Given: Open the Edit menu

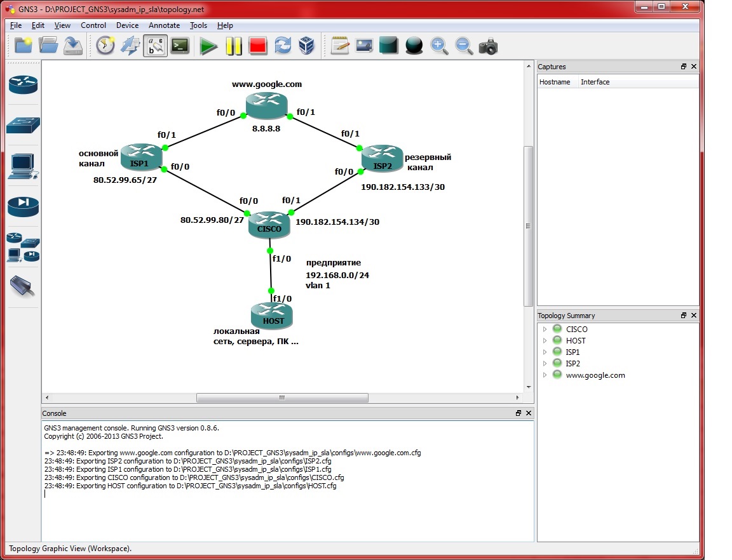Looking at the screenshot, I should coord(38,25).
